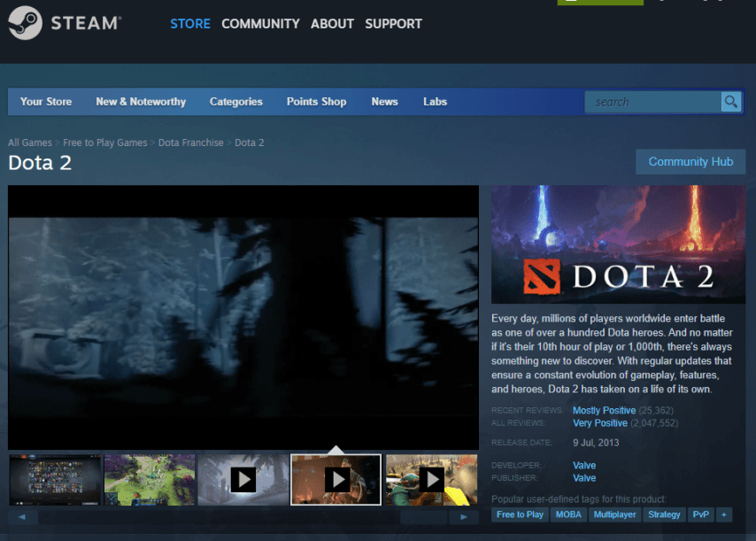
Task: Click the Valve developer link
Action: click(583, 464)
